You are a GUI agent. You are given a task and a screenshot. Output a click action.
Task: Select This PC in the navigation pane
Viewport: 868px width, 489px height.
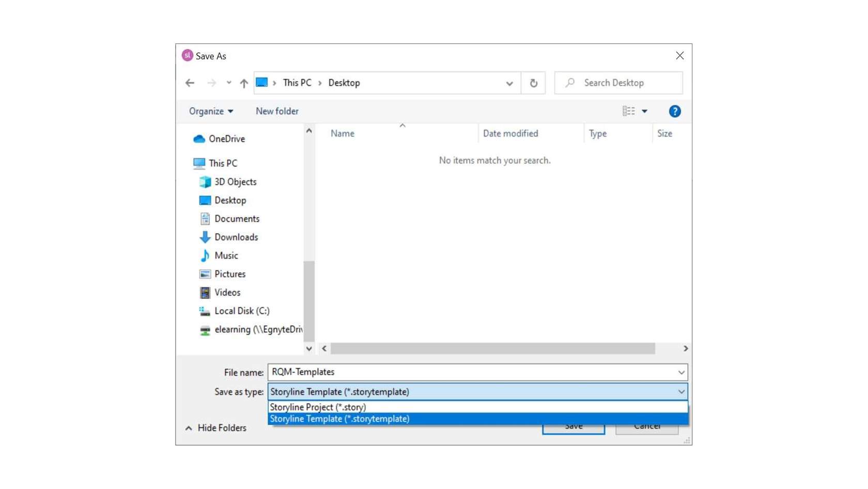coord(223,163)
